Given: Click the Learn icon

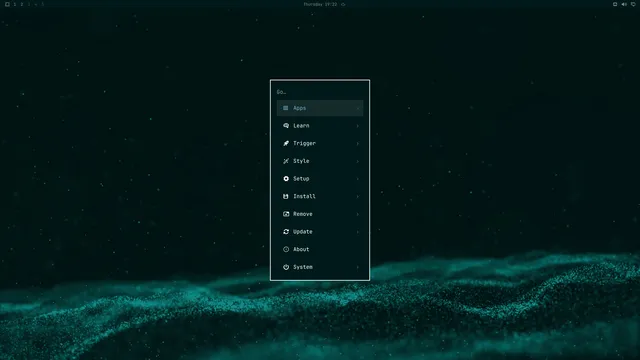Looking at the screenshot, I should [286, 126].
